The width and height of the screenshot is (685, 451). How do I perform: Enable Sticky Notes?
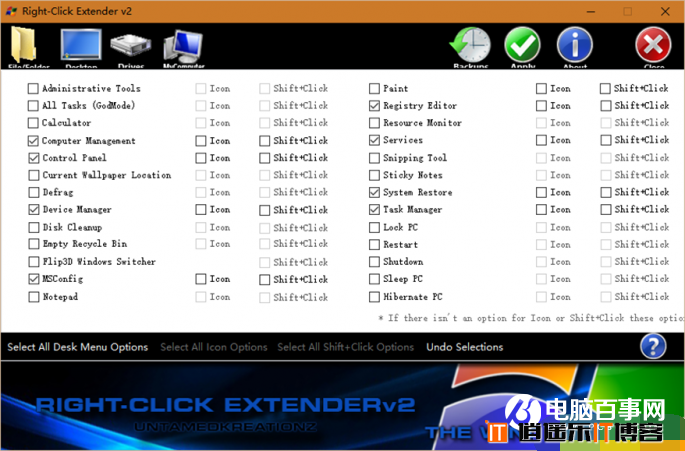tap(374, 175)
